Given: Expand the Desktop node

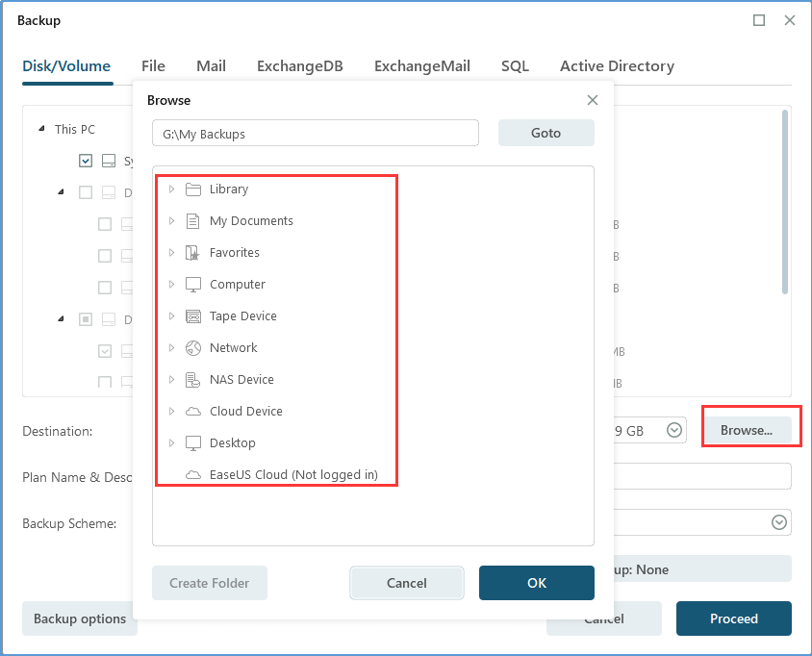Looking at the screenshot, I should coord(171,443).
